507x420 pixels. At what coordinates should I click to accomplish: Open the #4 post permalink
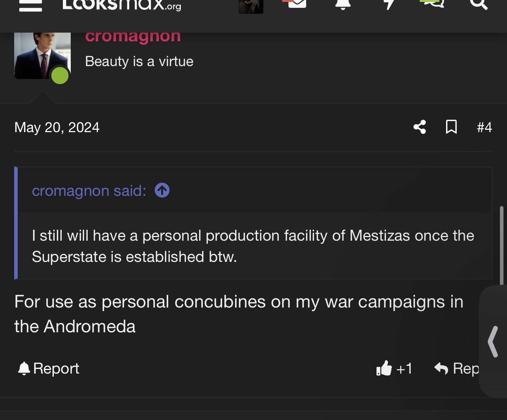pos(484,127)
